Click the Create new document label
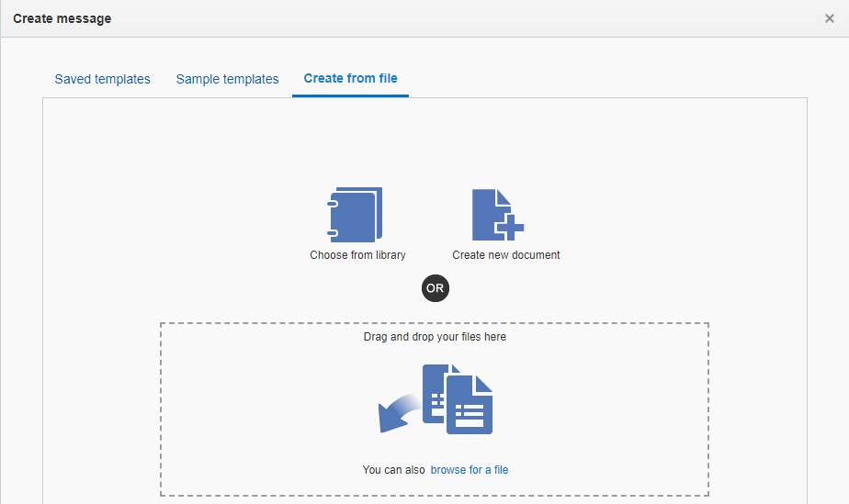Screen dimensions: 849x504 click(505, 255)
